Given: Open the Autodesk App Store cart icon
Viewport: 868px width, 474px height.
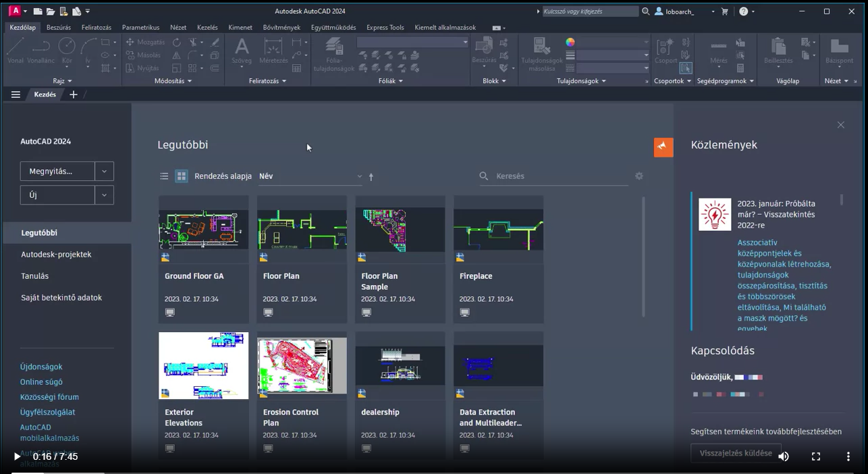Looking at the screenshot, I should point(725,11).
